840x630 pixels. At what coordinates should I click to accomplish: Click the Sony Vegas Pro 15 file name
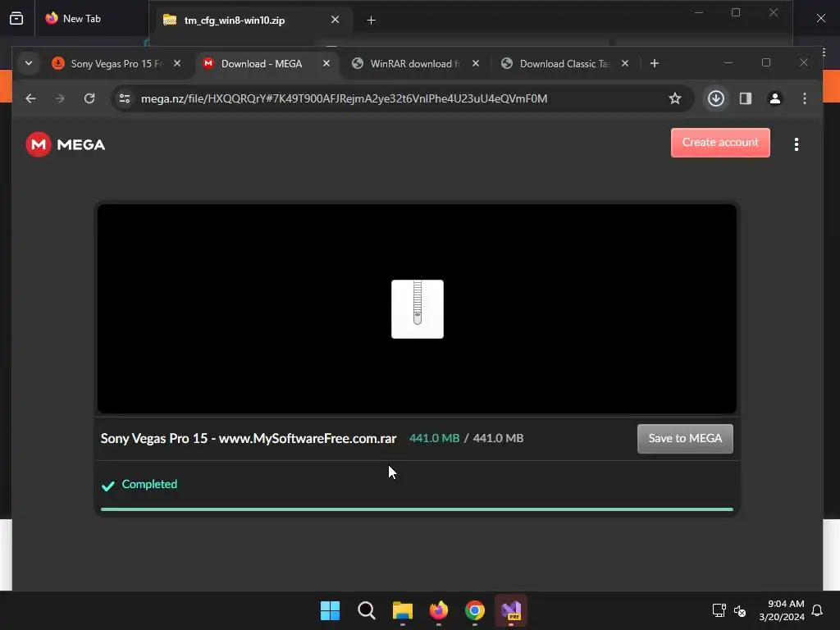(248, 438)
